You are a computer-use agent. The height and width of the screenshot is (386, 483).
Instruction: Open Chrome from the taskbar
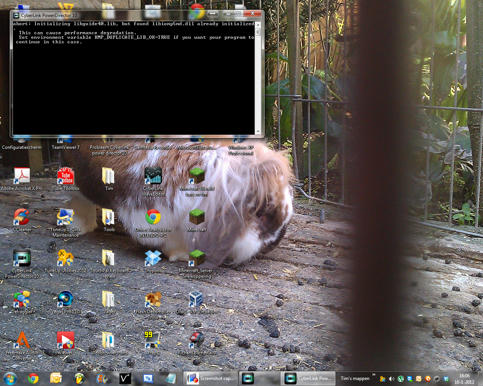[33, 379]
